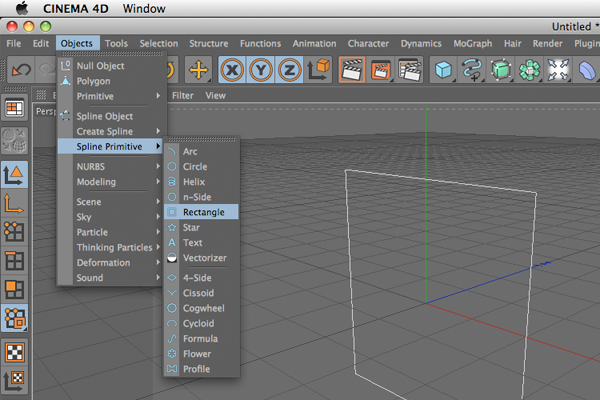Screen dimensions: 600x400
Task: Select the Model mode icon
Action: (15, 175)
